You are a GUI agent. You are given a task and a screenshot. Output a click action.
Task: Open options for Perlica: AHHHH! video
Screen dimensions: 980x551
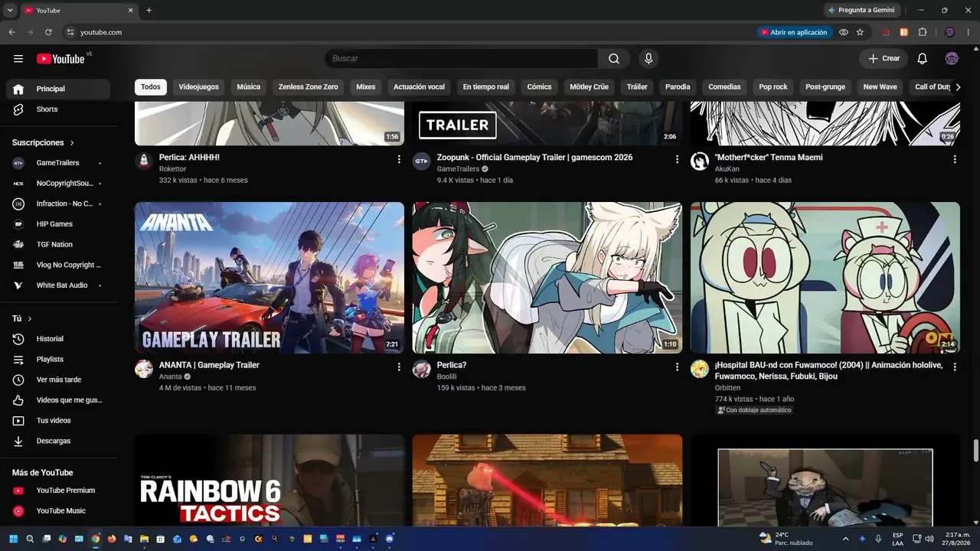(x=399, y=159)
